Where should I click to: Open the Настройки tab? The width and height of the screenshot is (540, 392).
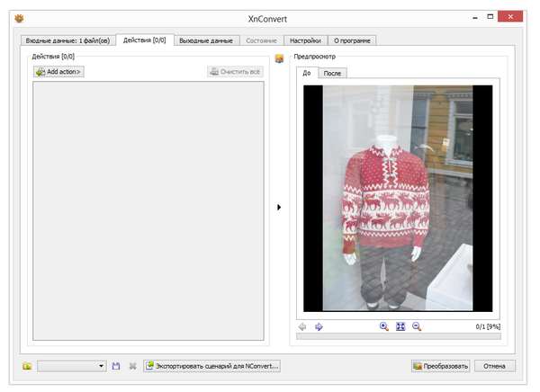305,40
